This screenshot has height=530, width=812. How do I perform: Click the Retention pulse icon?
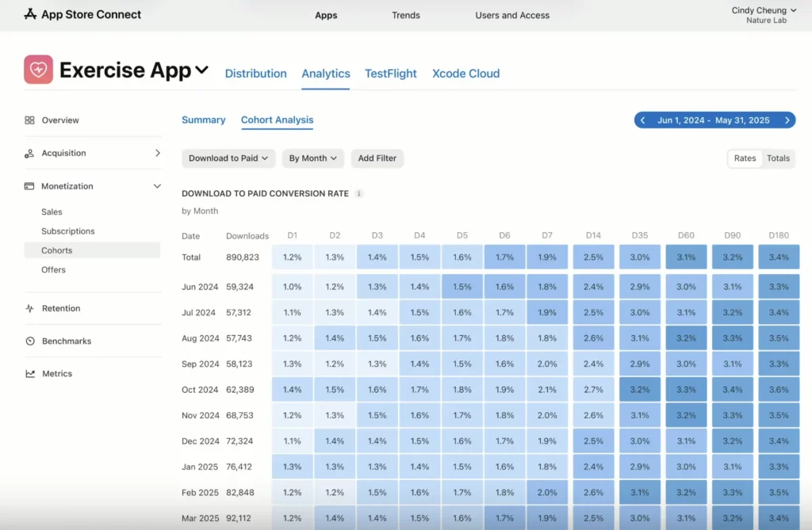coord(29,309)
